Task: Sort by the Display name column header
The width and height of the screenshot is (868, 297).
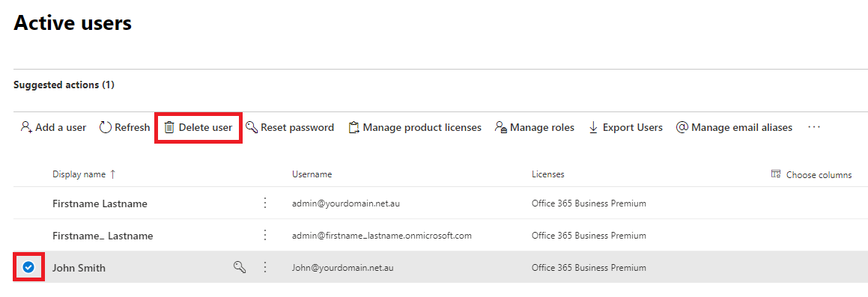Action: point(79,174)
